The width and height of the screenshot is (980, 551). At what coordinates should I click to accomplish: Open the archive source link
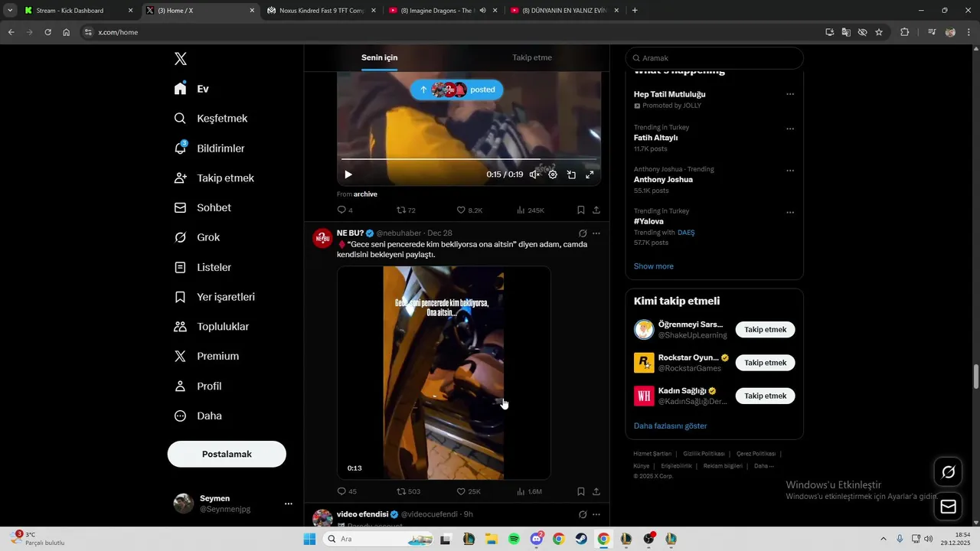tap(365, 194)
